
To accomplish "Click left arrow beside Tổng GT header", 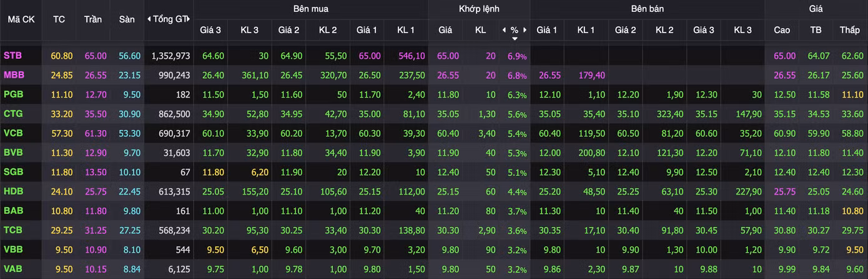I will tap(149, 19).
